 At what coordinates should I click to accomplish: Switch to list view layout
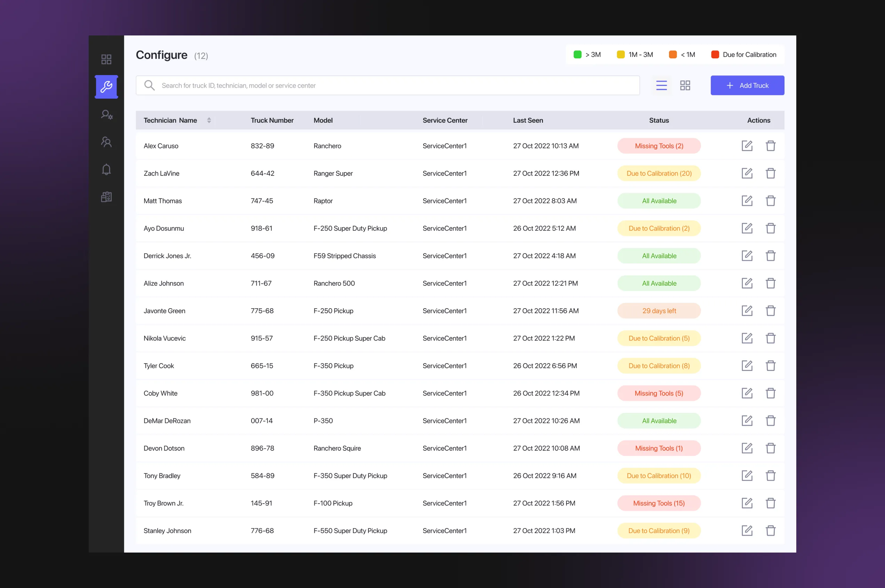(661, 85)
